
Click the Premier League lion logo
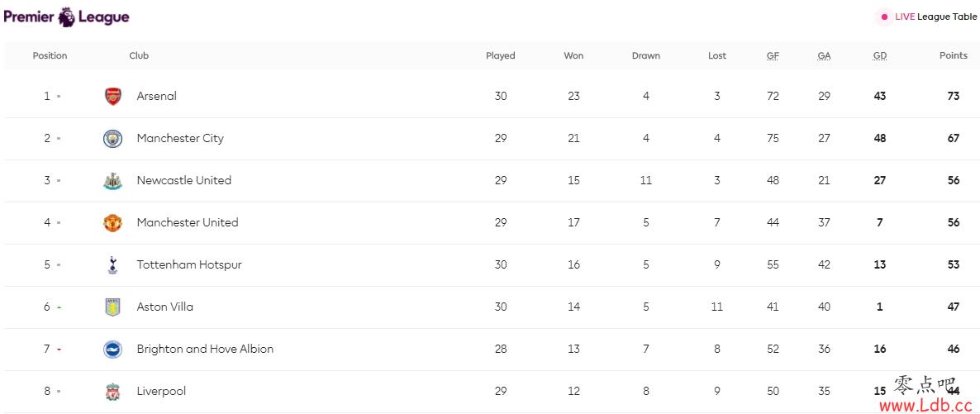(67, 17)
